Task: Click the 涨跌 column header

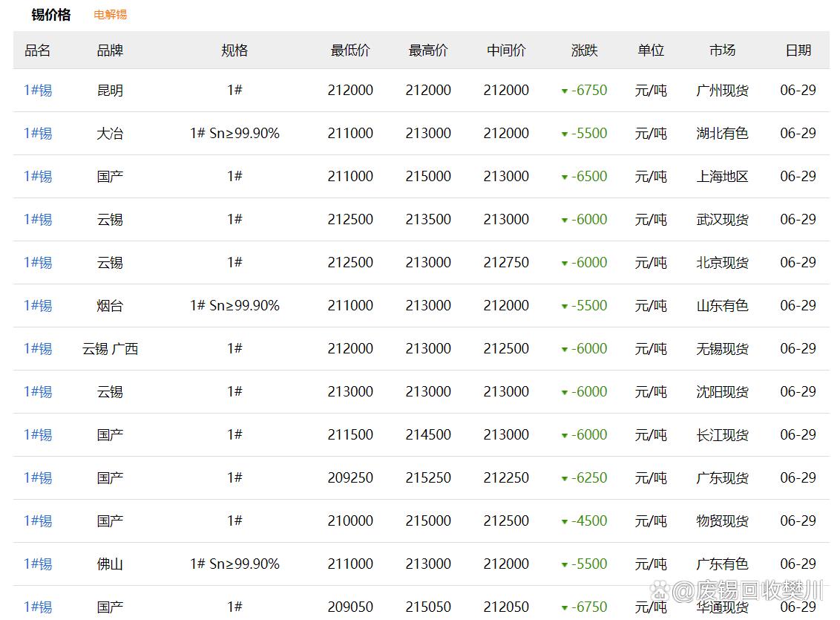Action: click(x=585, y=50)
